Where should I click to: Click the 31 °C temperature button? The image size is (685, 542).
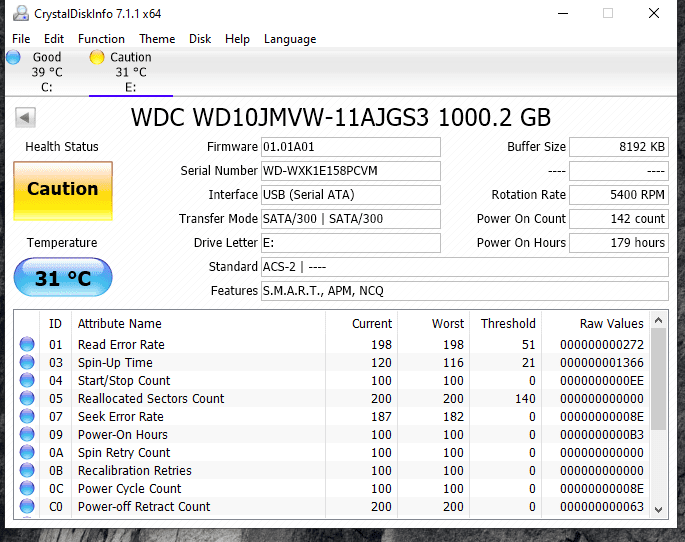[x=63, y=277]
